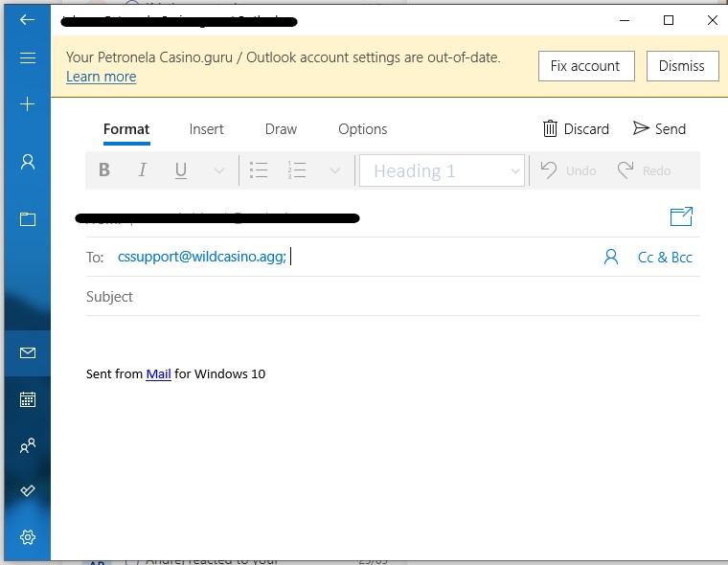Click the plus icon for new mail
The width and height of the screenshot is (728, 565).
click(27, 103)
